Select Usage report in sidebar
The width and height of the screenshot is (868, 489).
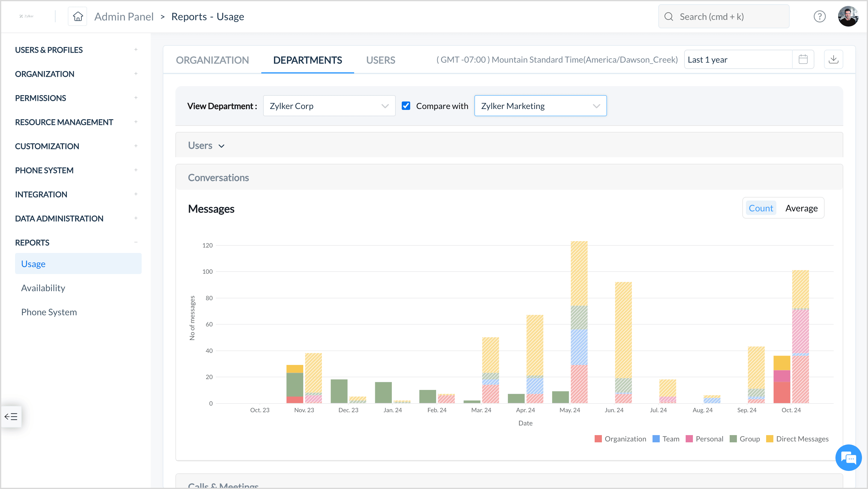click(78, 264)
